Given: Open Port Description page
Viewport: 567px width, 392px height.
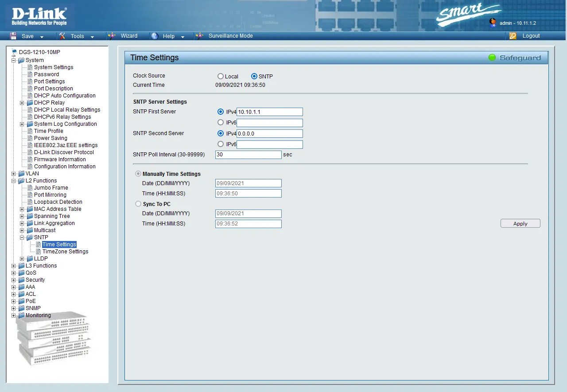Looking at the screenshot, I should coord(54,89).
